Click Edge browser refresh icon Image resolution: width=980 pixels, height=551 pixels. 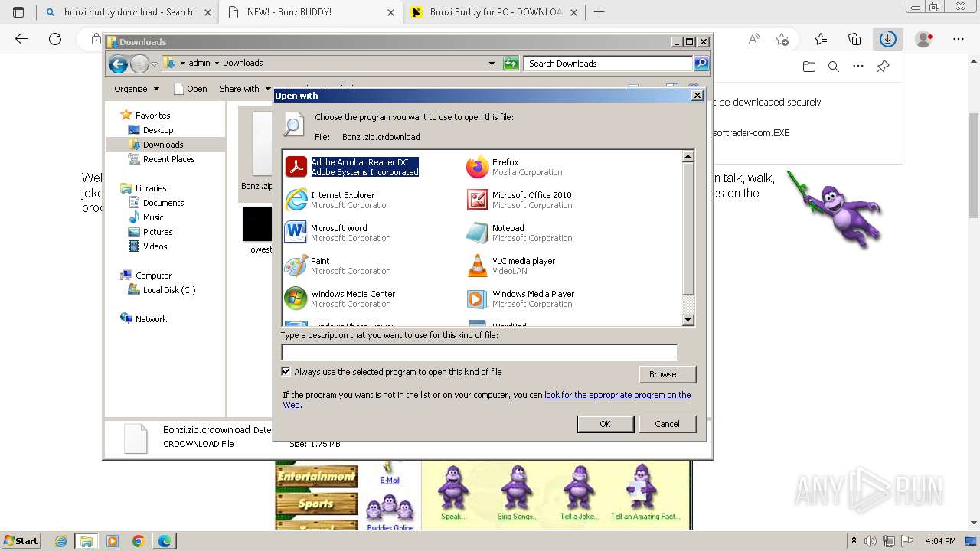55,39
